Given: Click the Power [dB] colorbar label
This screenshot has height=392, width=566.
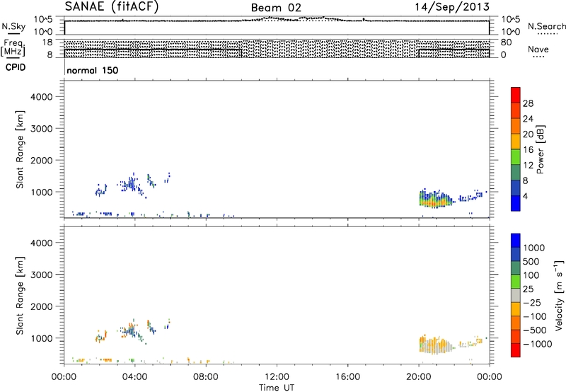Looking at the screenshot, I should [540, 149].
